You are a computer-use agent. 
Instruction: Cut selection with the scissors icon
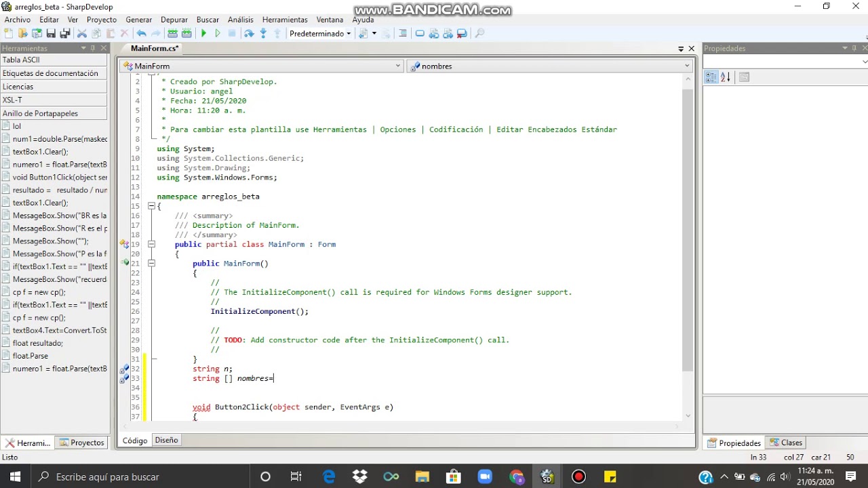coord(82,33)
